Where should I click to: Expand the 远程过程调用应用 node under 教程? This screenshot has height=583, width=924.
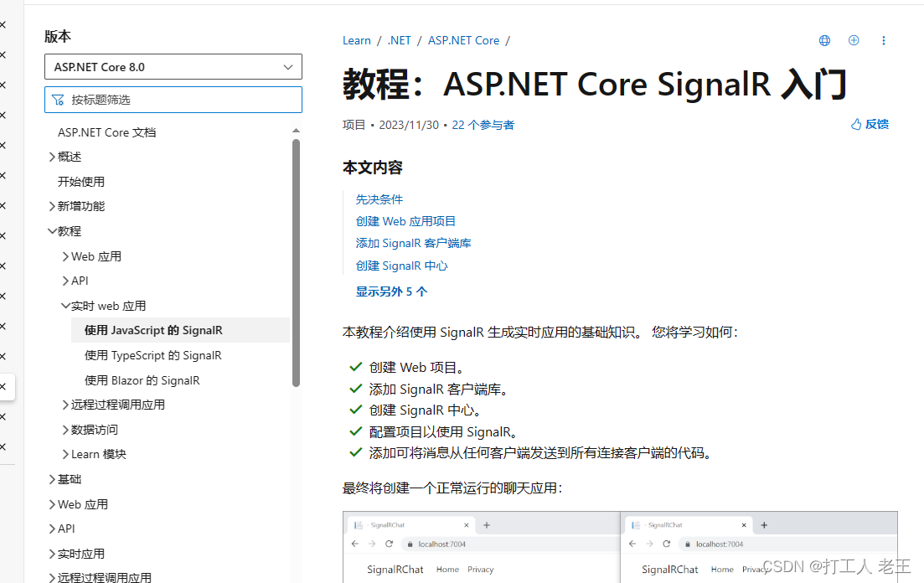click(65, 405)
